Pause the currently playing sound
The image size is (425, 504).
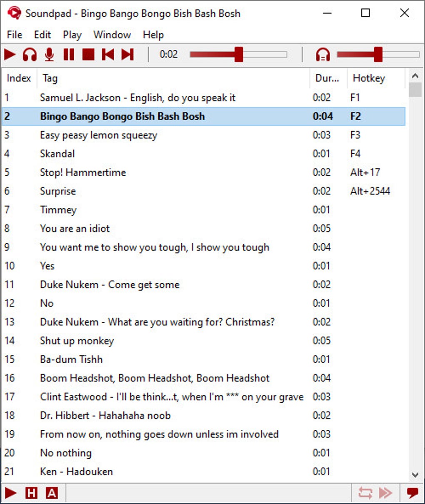coord(69,55)
